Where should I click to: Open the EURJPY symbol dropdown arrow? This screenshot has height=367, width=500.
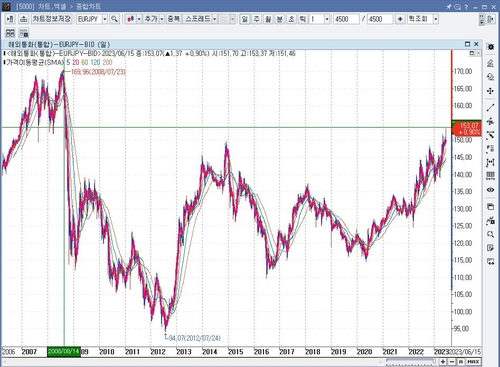[105, 19]
